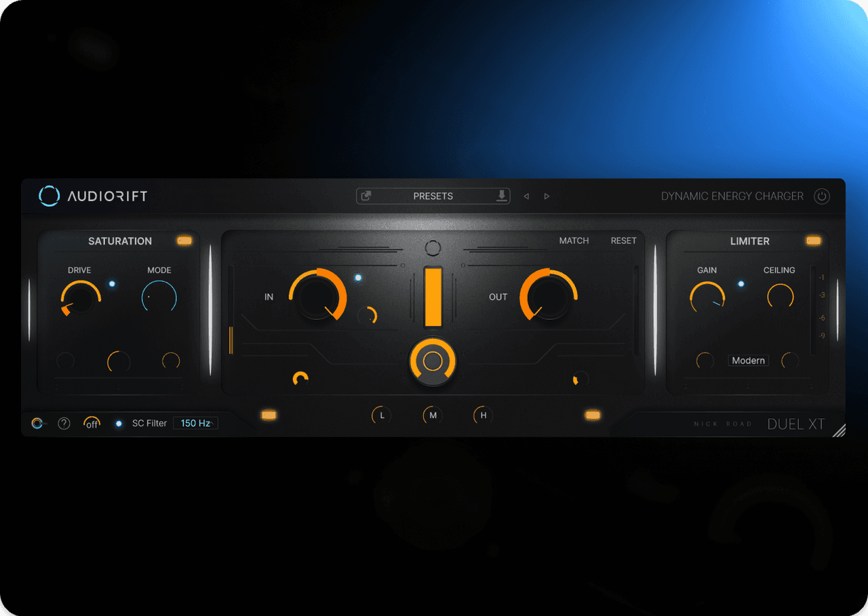Click the small circle above the orange meter
This screenshot has height=616, width=868.
433,248
